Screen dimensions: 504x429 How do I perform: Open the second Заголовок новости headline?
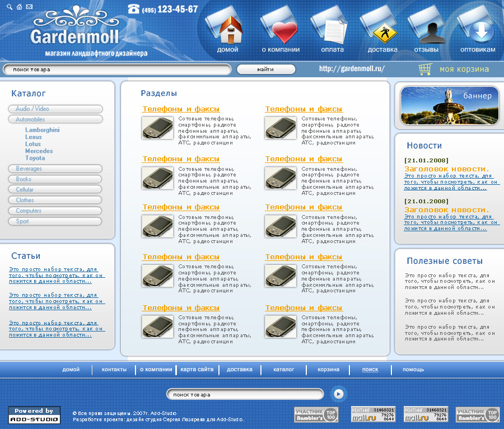(447, 210)
